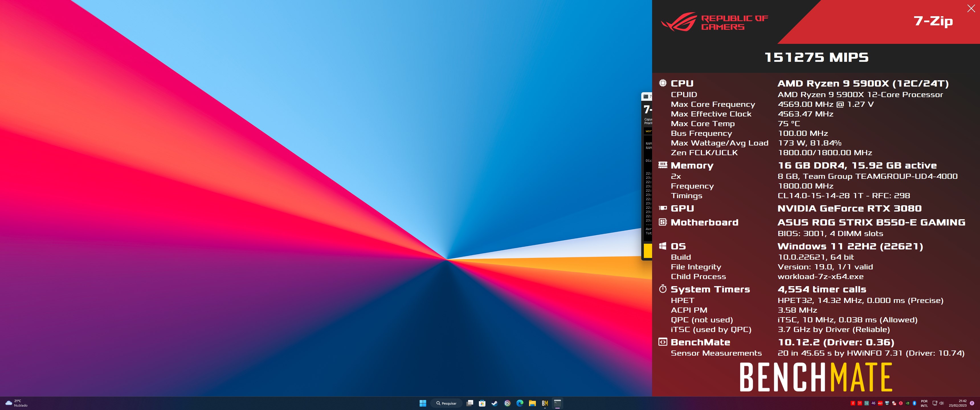Click the Windows 11 22H2 (22621) text
Viewport: 980px width, 410px height.
coord(850,247)
